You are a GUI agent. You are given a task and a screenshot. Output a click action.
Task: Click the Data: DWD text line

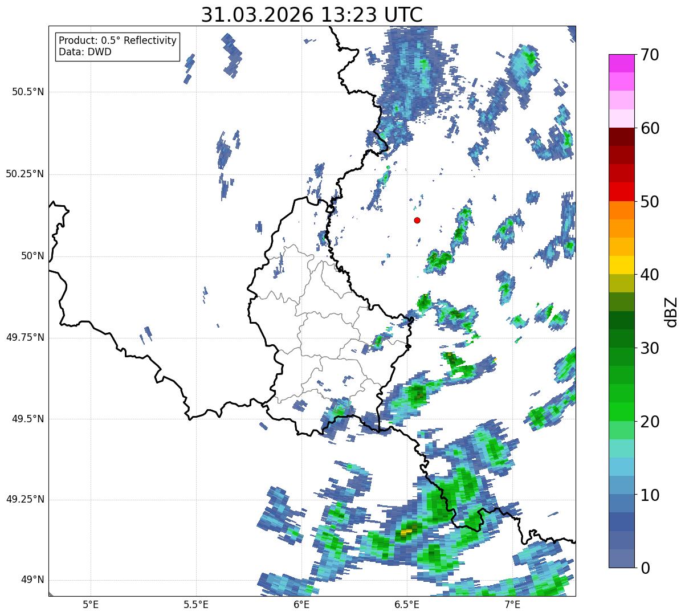point(85,52)
